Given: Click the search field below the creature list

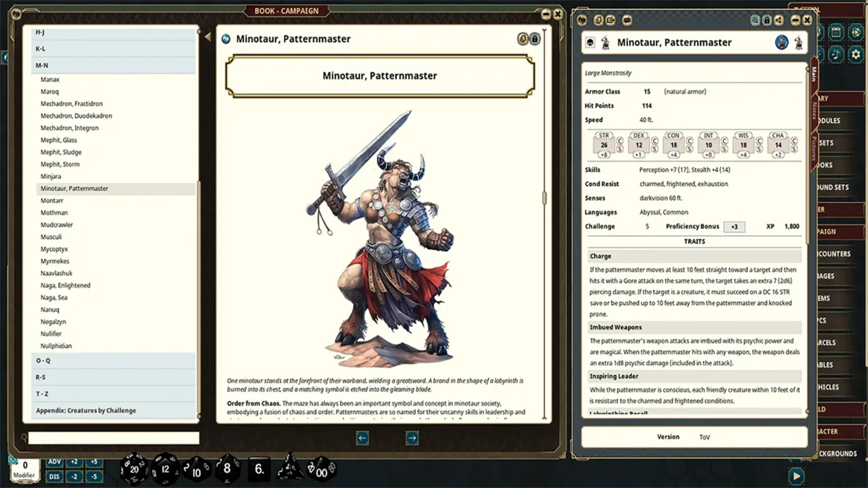Looking at the screenshot, I should (x=113, y=437).
